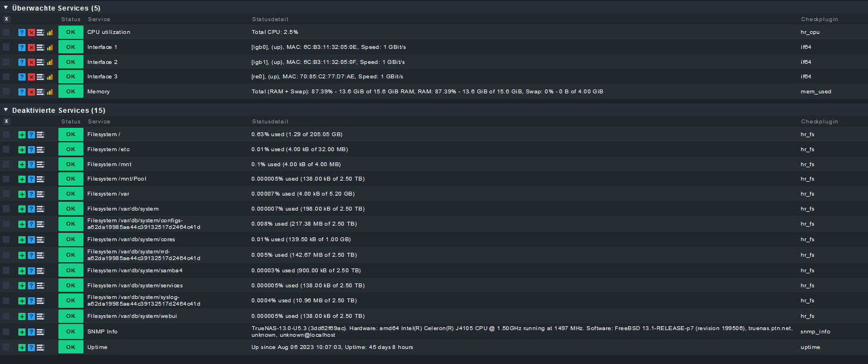Toggle all checkboxes in Deaktivierte Services via X
868x364 pixels.
tap(6, 121)
